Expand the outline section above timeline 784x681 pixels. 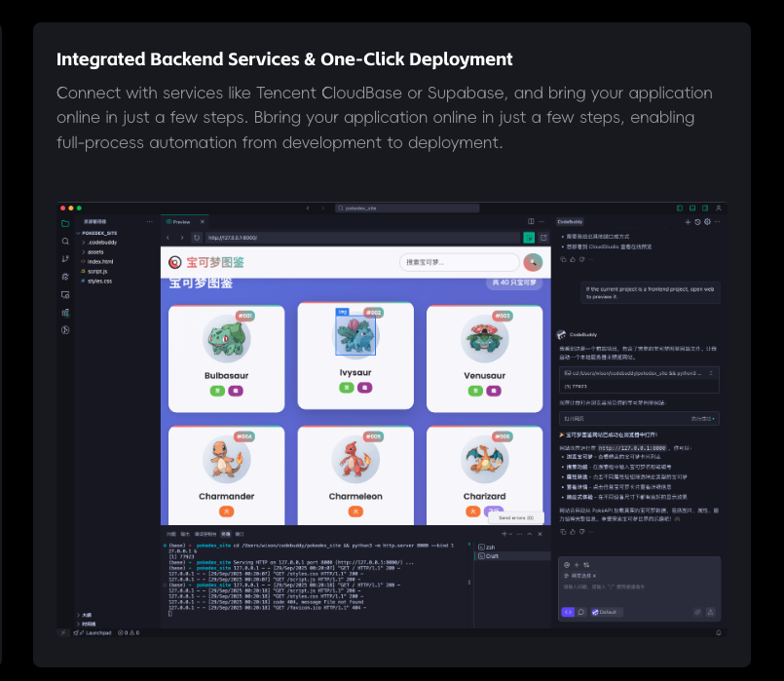[x=84, y=615]
